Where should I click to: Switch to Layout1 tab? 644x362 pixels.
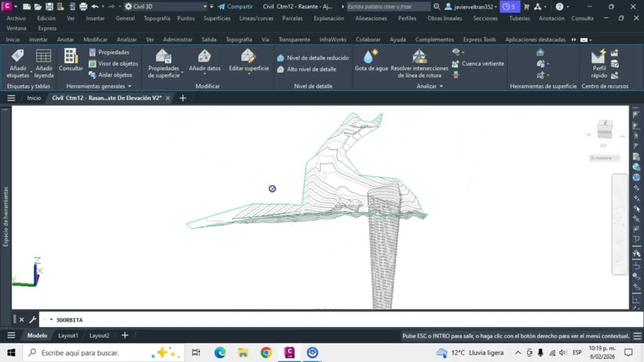68,335
